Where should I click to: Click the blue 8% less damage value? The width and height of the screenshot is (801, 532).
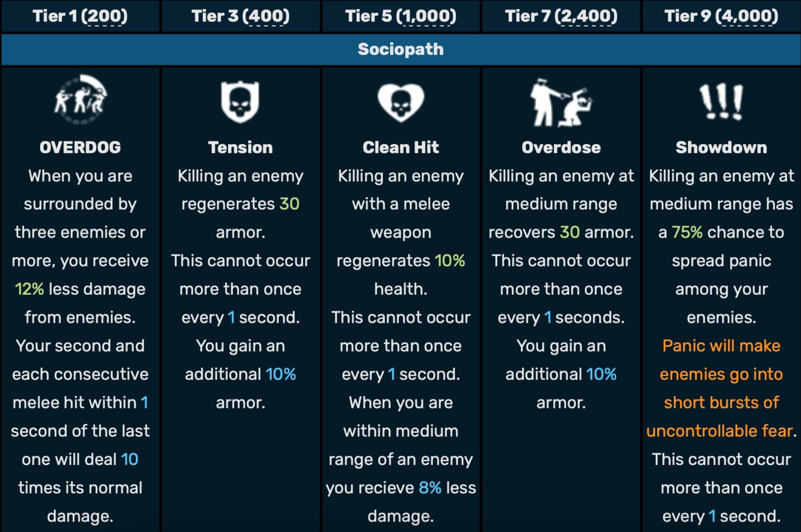[430, 488]
